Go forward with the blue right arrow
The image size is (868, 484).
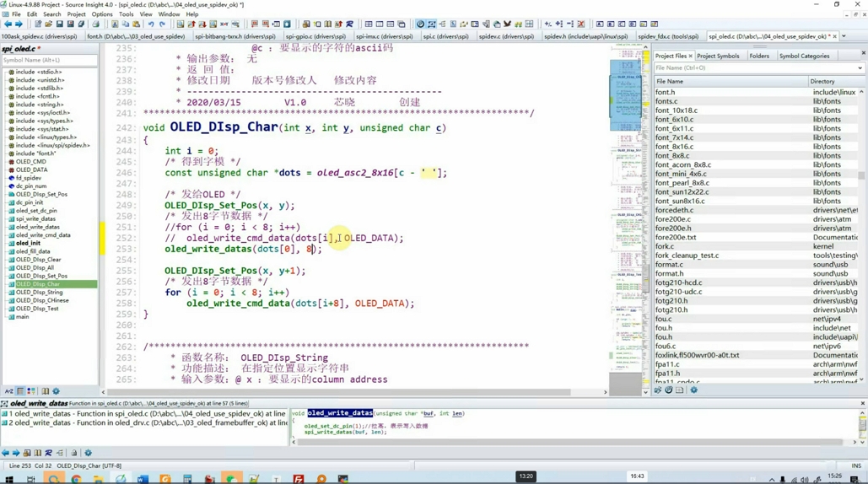[x=19, y=24]
